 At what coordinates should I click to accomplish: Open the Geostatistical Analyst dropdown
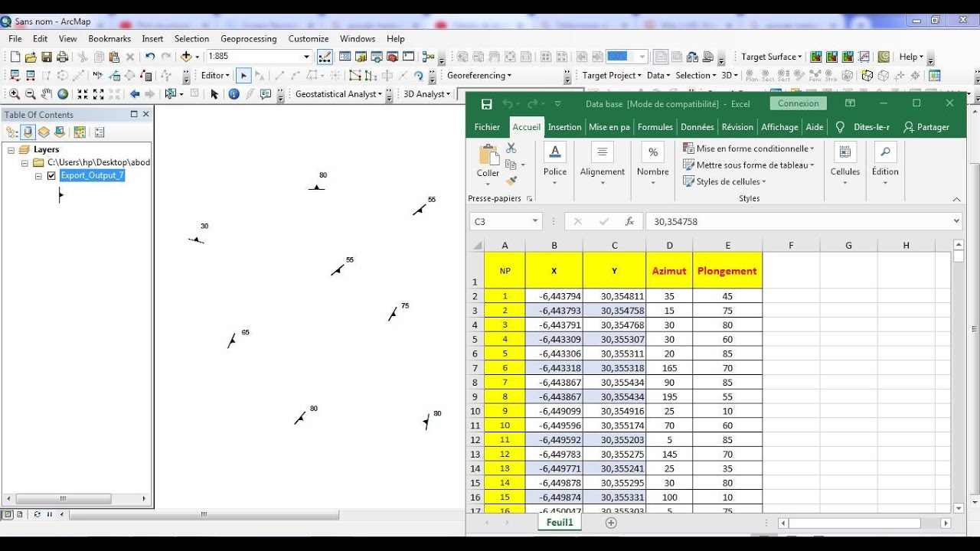(339, 94)
